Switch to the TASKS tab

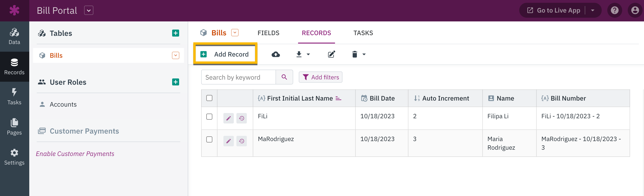coord(363,33)
